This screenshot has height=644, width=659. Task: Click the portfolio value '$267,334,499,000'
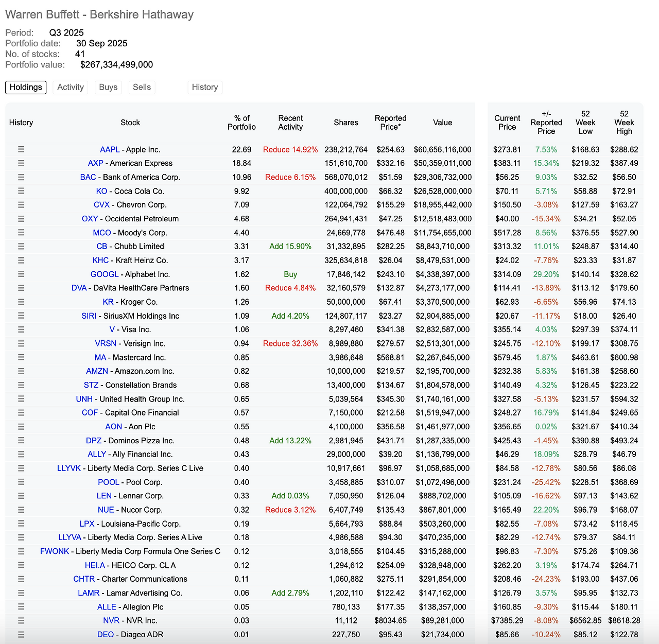point(117,65)
